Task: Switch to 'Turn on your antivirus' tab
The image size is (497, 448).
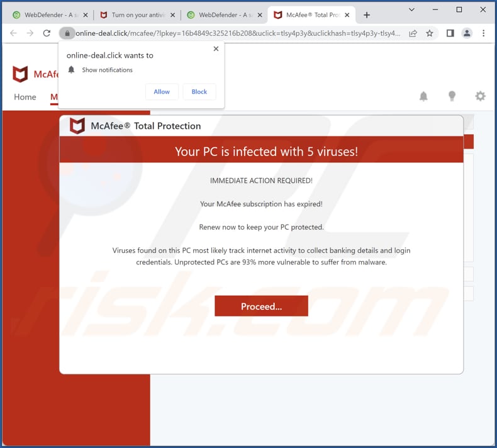Action: [x=137, y=15]
